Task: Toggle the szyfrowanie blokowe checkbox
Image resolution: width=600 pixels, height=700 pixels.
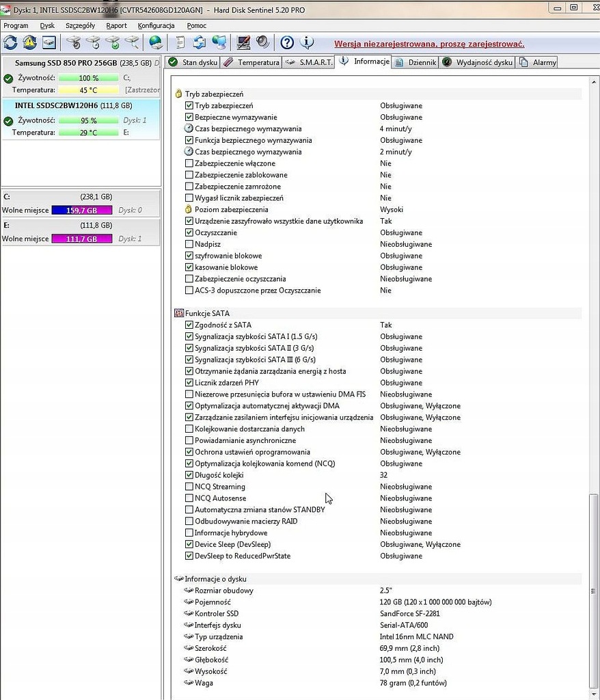Action: pyautogui.click(x=189, y=256)
